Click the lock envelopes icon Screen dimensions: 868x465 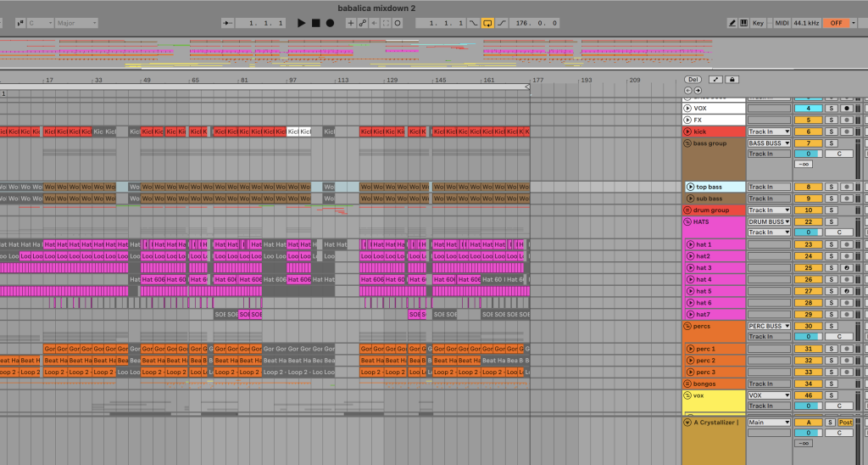pyautogui.click(x=733, y=79)
